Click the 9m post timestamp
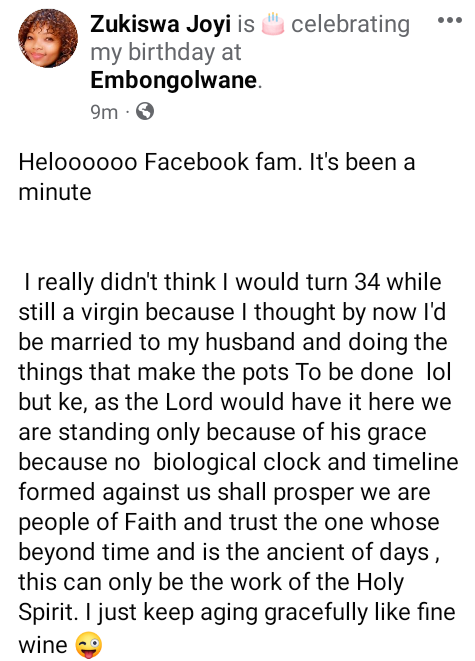 [x=104, y=112]
